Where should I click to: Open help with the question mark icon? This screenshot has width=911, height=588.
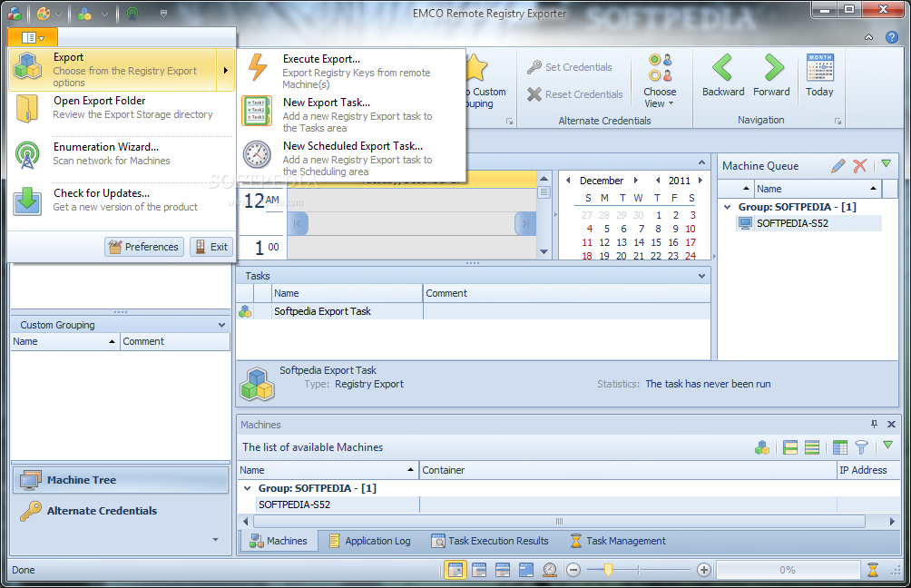point(892,37)
